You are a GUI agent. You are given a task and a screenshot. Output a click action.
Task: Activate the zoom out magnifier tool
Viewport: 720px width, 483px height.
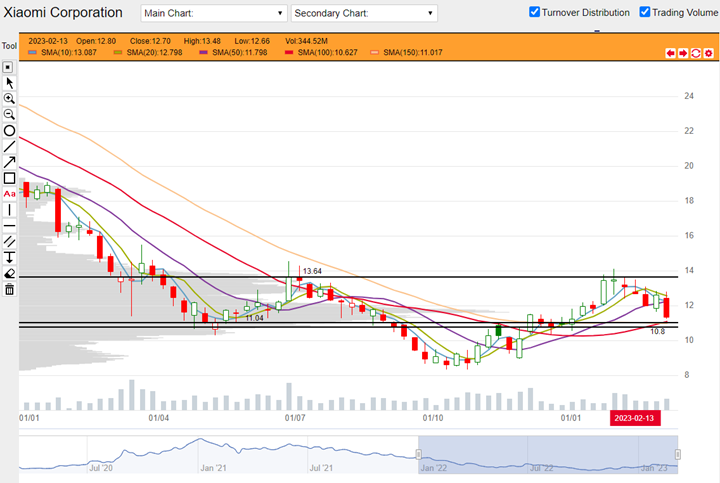(x=9, y=114)
